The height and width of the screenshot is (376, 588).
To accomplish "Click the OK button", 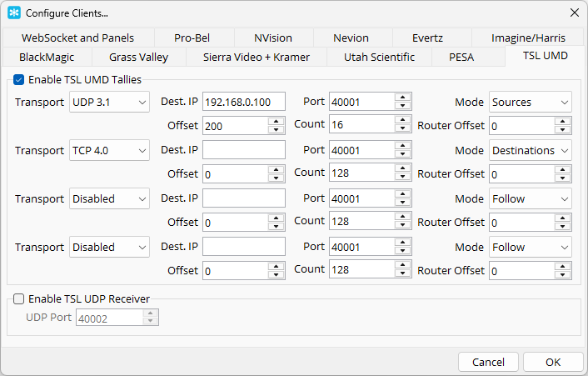I will (553, 362).
